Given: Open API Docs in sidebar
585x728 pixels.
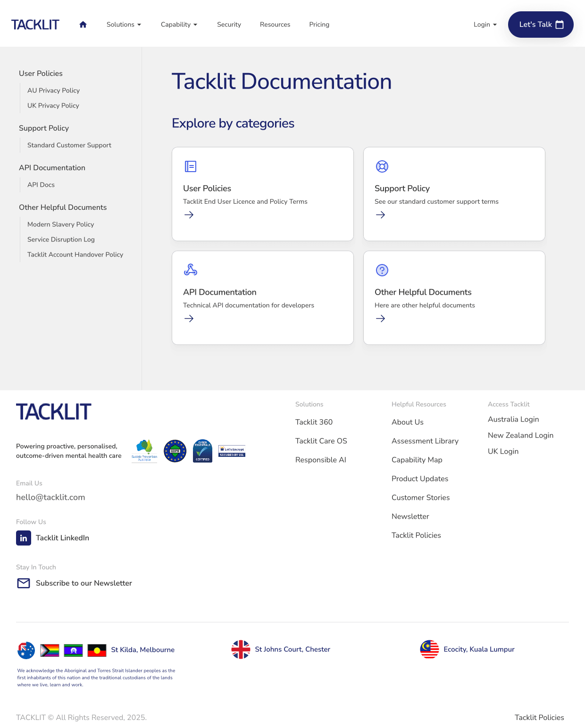Looking at the screenshot, I should 41,185.
